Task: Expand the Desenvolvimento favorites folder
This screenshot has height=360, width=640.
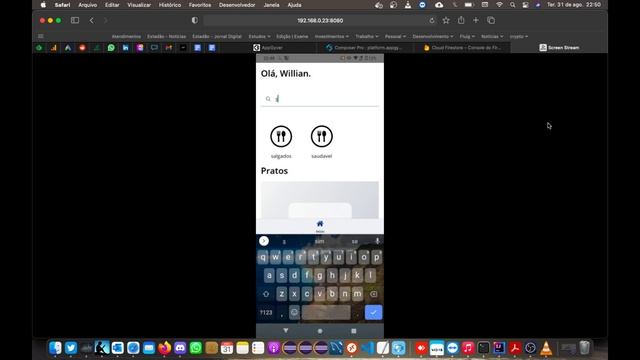Action: coord(433,36)
